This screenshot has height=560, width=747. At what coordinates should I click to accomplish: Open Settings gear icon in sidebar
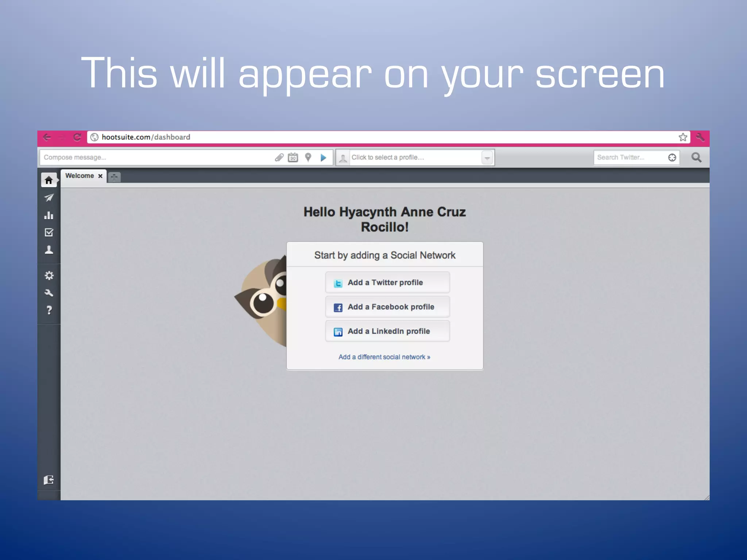tap(49, 276)
